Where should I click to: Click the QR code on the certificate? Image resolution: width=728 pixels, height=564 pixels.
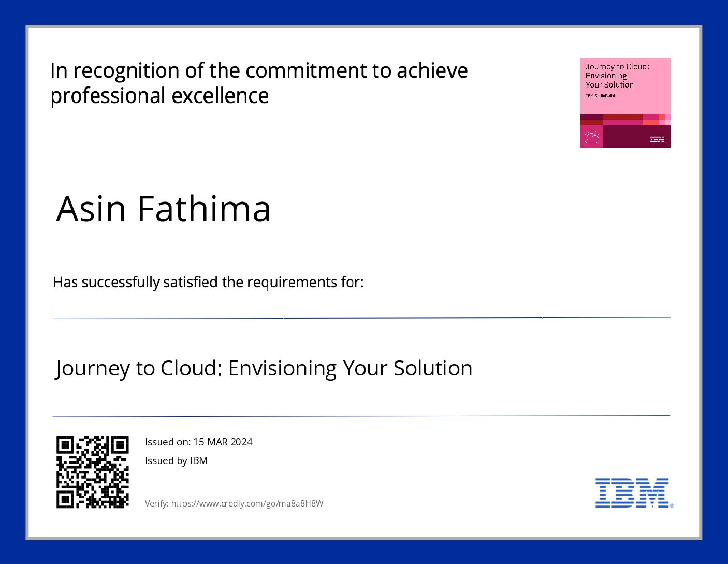coord(92,472)
